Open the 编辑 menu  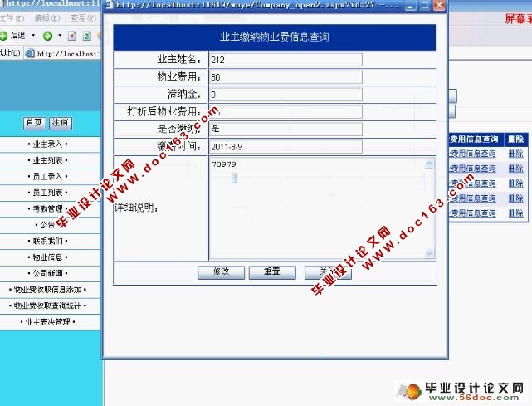point(47,17)
